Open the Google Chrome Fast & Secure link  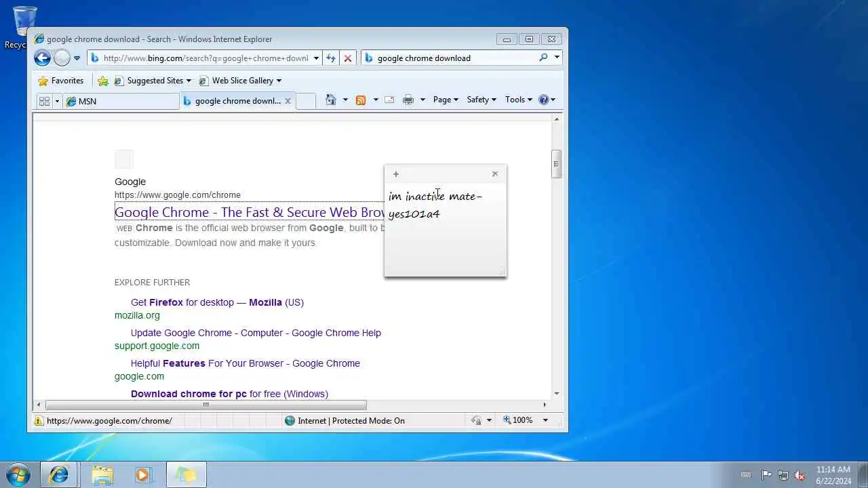pyautogui.click(x=250, y=212)
